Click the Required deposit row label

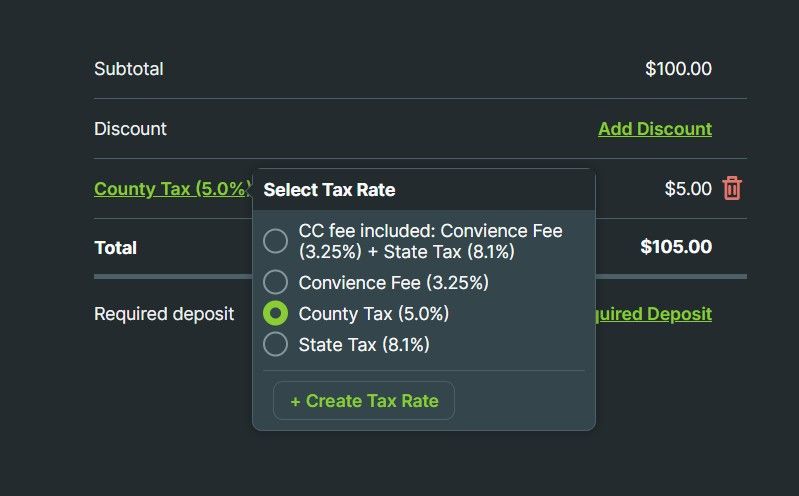164,314
